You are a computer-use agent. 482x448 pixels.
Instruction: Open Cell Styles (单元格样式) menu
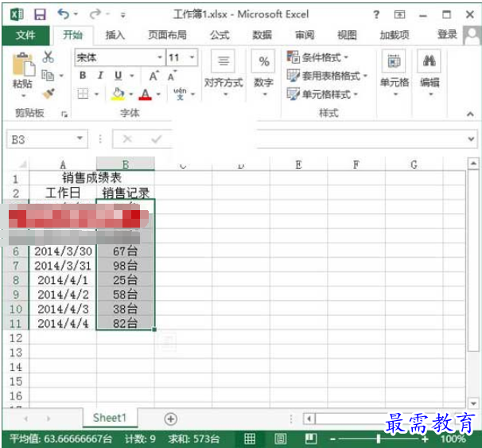(x=322, y=94)
